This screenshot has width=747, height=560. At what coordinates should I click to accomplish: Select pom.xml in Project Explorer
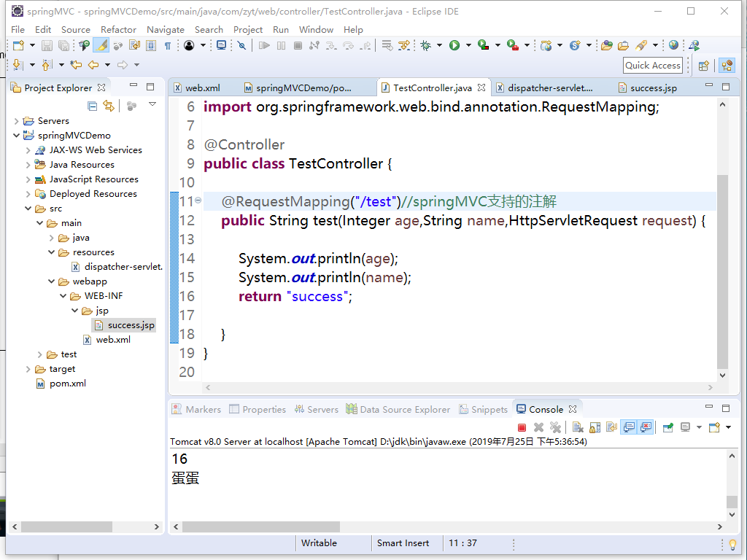(x=67, y=384)
